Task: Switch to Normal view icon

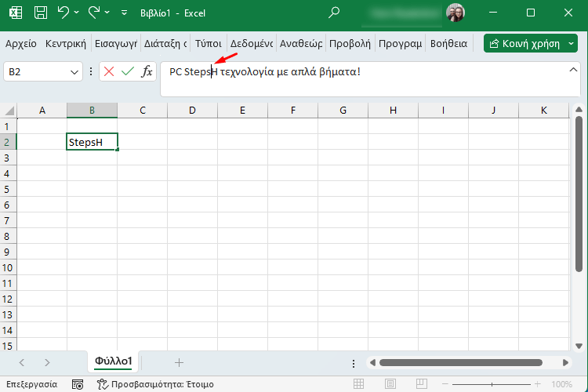Action: [358, 383]
